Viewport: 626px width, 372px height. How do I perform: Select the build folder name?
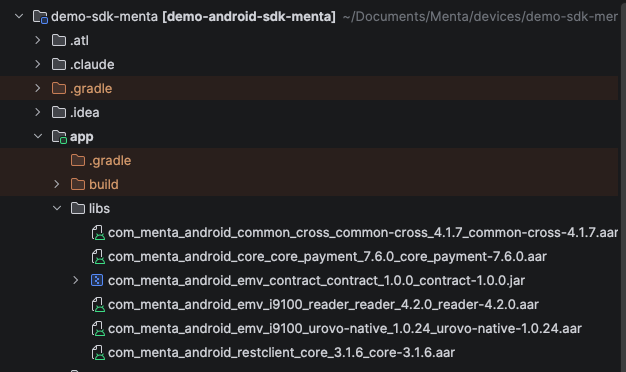point(104,184)
